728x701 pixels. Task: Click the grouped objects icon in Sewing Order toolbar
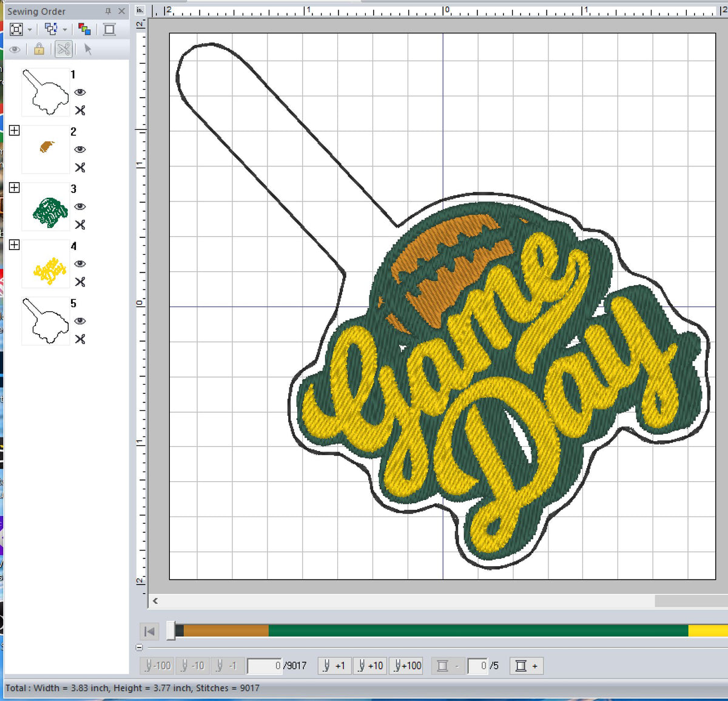pos(51,29)
